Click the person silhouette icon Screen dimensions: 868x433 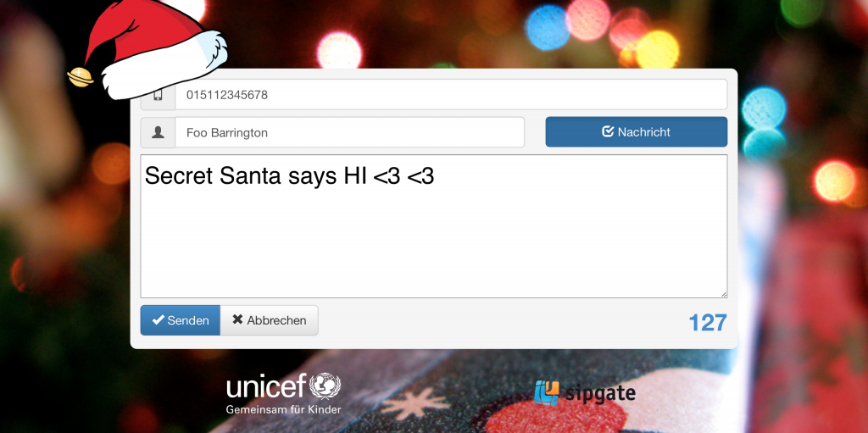pyautogui.click(x=159, y=132)
